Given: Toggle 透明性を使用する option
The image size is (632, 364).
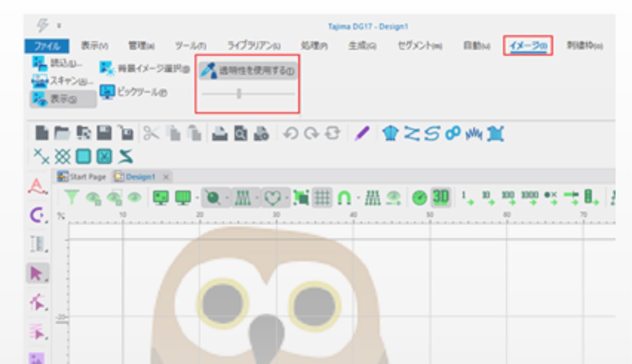Looking at the screenshot, I should [248, 71].
